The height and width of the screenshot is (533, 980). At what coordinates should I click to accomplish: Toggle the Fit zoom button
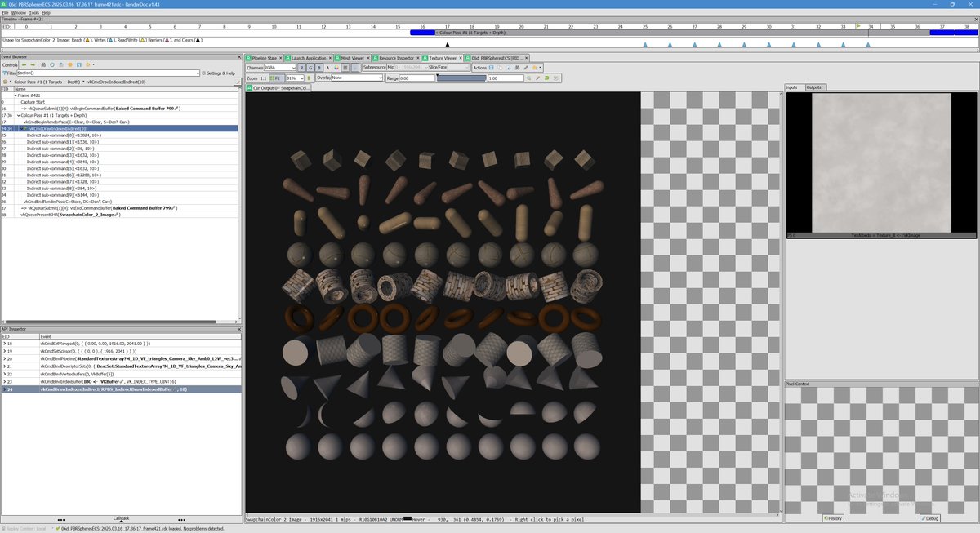point(277,78)
